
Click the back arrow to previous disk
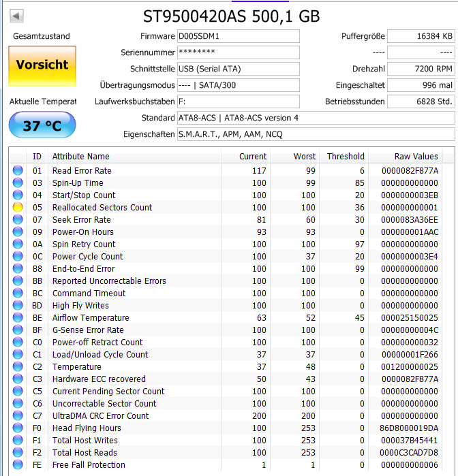pyautogui.click(x=16, y=16)
